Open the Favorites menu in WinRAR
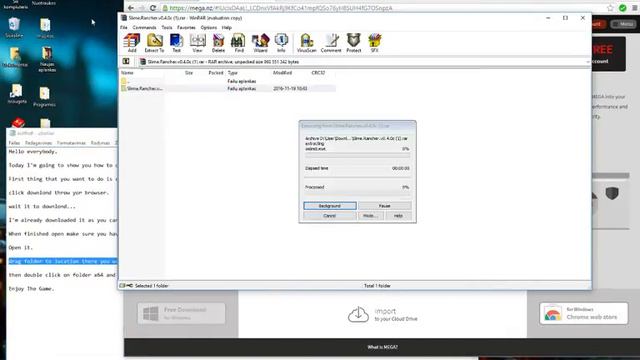The image size is (640, 360). coord(186,27)
